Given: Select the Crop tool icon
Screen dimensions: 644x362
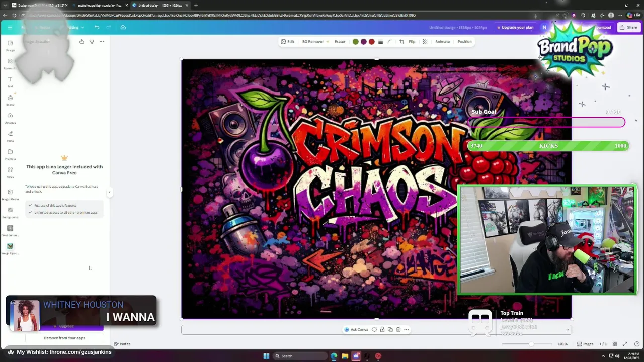Looking at the screenshot, I should click(401, 42).
